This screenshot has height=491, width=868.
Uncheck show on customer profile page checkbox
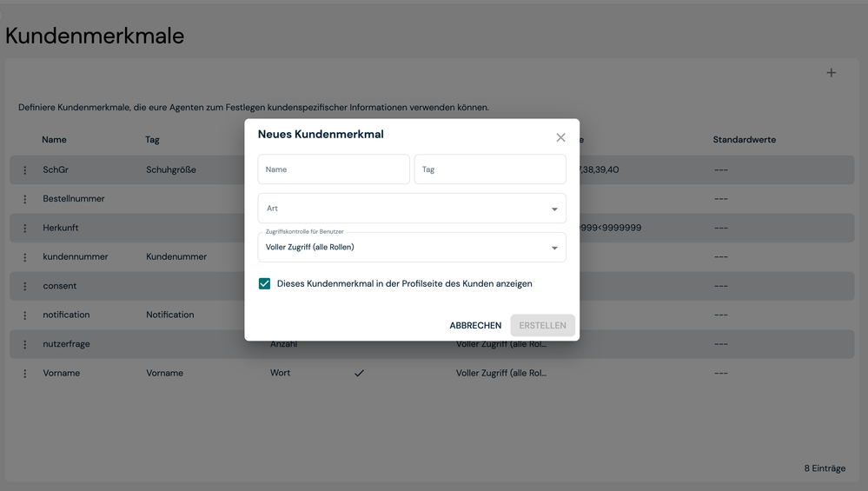coord(265,284)
